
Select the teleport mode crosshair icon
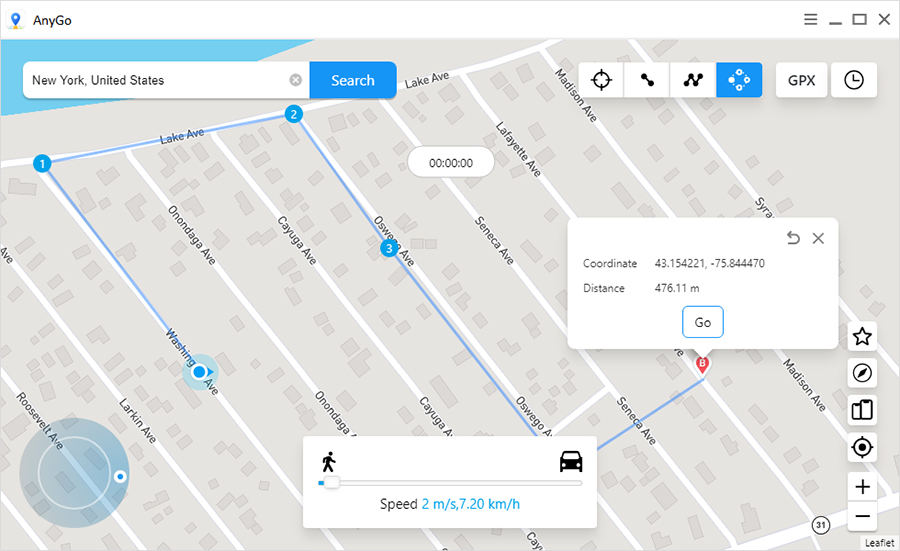pos(601,80)
